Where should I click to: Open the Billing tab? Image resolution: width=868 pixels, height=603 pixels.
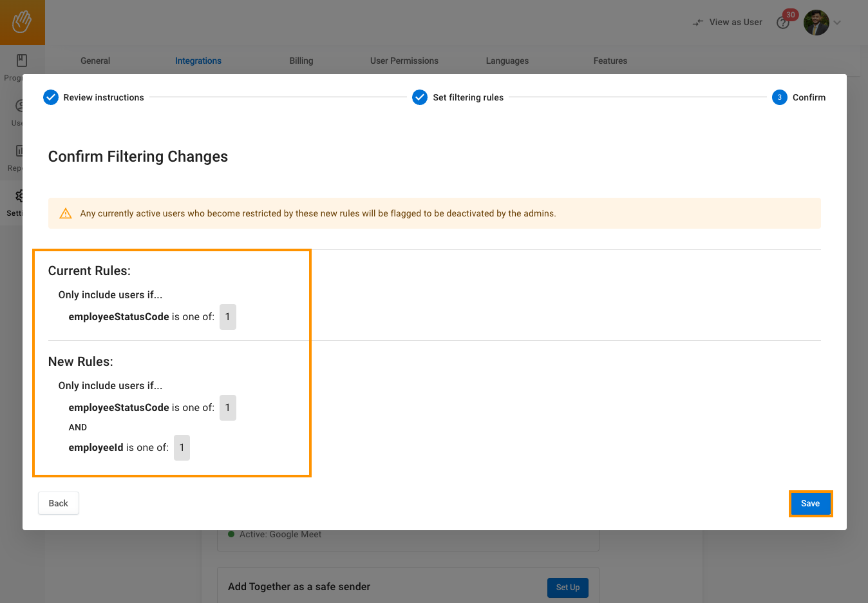pos(301,61)
